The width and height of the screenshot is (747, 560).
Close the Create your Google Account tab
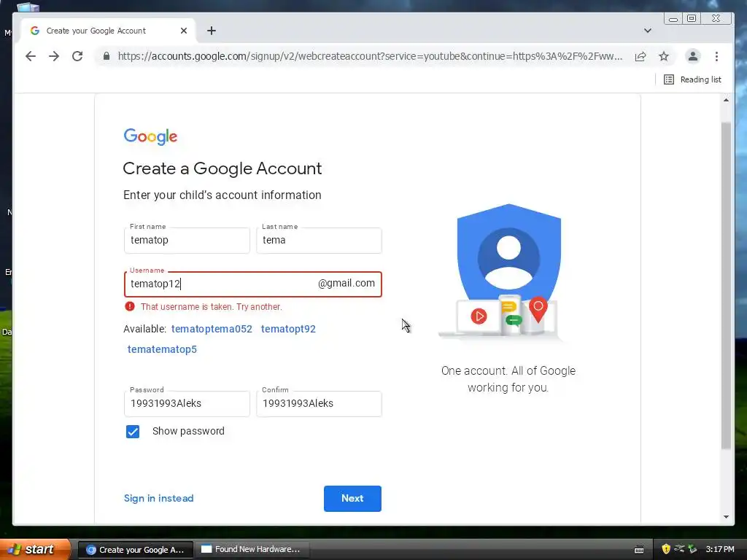[x=184, y=31]
